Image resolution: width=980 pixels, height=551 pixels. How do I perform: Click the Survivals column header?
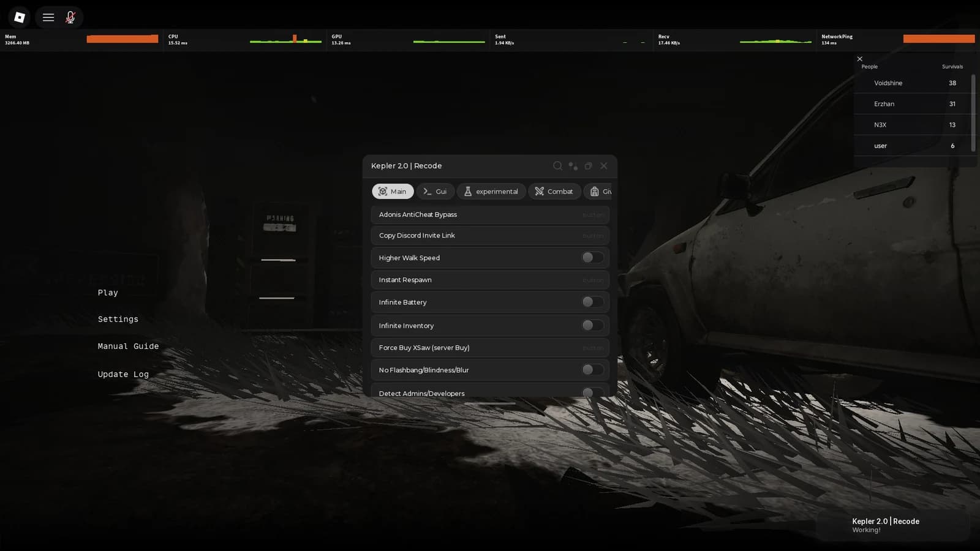(x=952, y=67)
